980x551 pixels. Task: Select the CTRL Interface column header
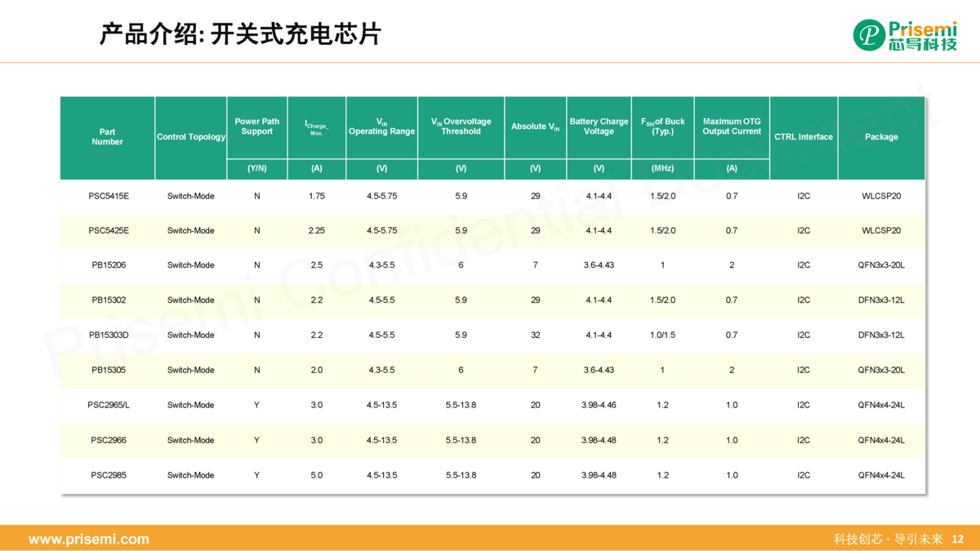[803, 137]
